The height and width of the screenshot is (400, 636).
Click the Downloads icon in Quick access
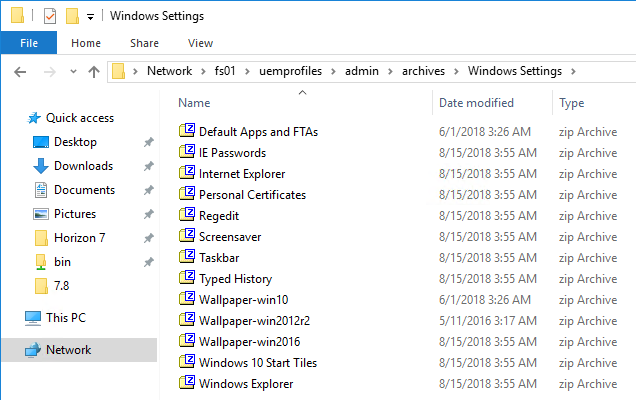(x=41, y=166)
